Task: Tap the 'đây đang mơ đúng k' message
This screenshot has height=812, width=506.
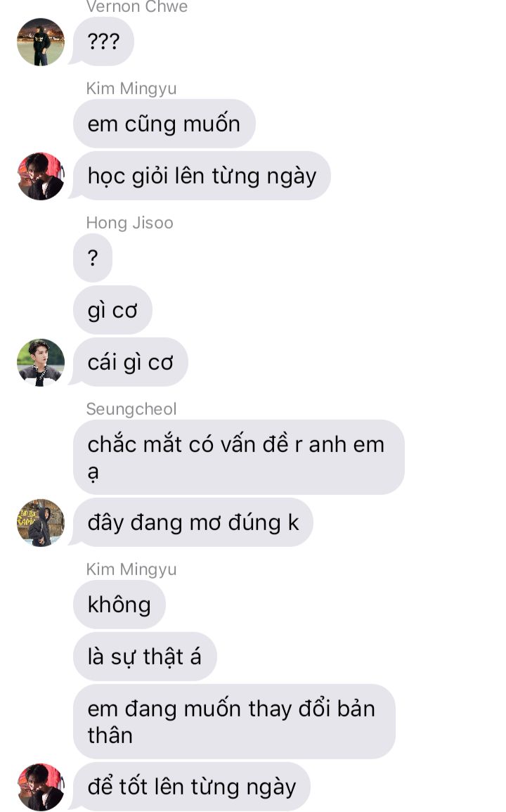Action: pyautogui.click(x=193, y=522)
